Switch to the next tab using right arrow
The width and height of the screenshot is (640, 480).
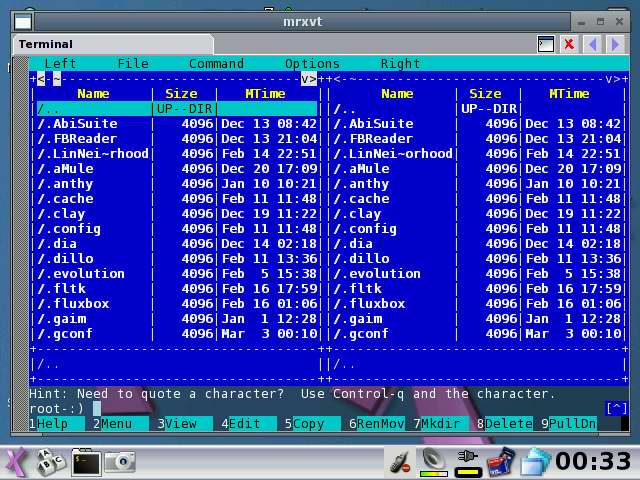coord(615,44)
